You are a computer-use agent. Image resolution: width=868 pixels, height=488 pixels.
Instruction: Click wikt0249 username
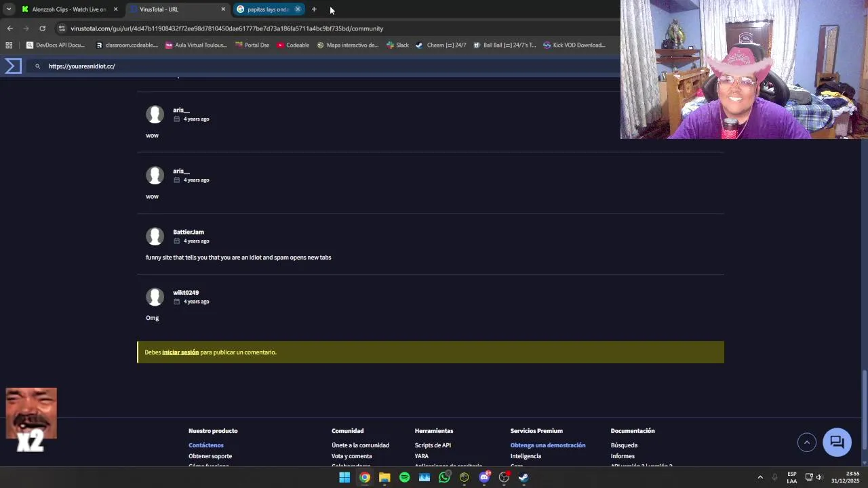coord(186,293)
